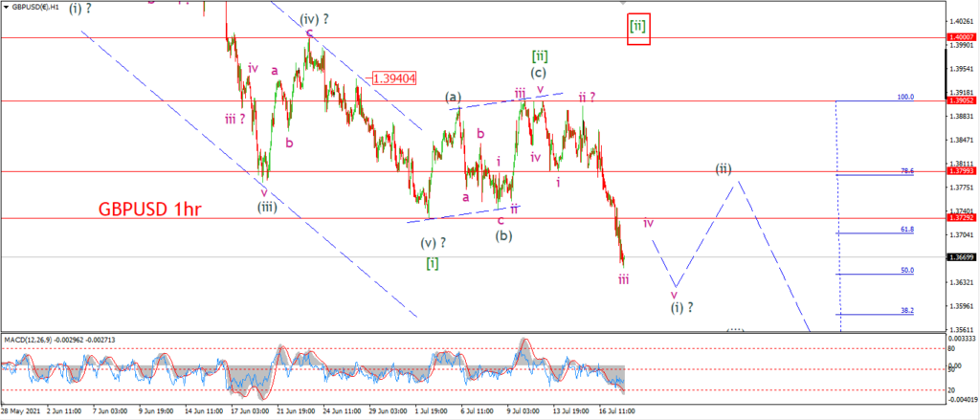
Task: Select the green [ii] wave label above (c)
Action: tap(540, 56)
